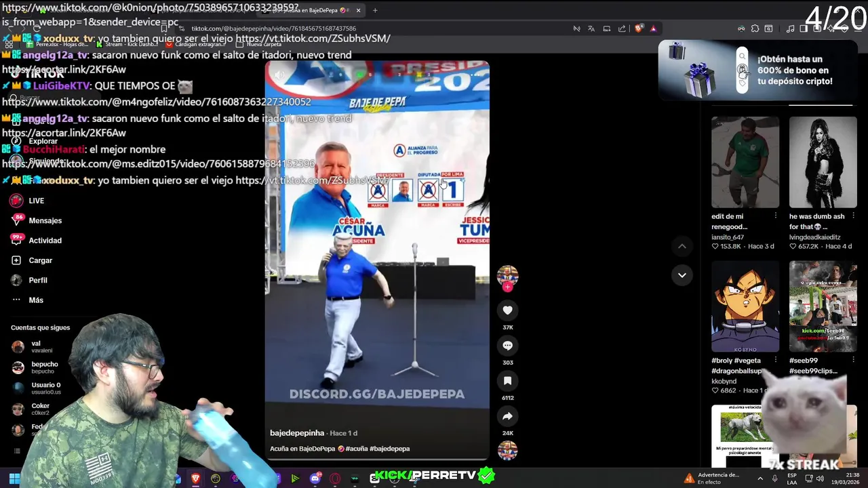Open 'Nueva carpeta' bookmarks folder
The width and height of the screenshot is (868, 488).
click(x=259, y=45)
